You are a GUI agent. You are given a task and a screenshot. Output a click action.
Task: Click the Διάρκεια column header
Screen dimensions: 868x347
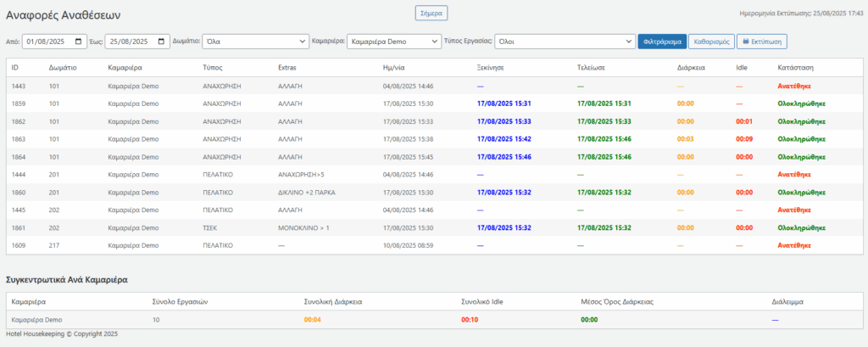[x=692, y=67]
